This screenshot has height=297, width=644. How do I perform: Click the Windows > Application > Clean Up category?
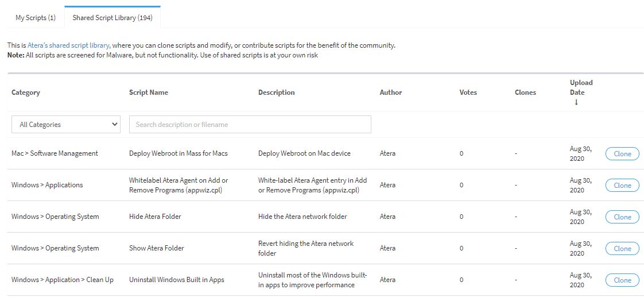tap(63, 280)
